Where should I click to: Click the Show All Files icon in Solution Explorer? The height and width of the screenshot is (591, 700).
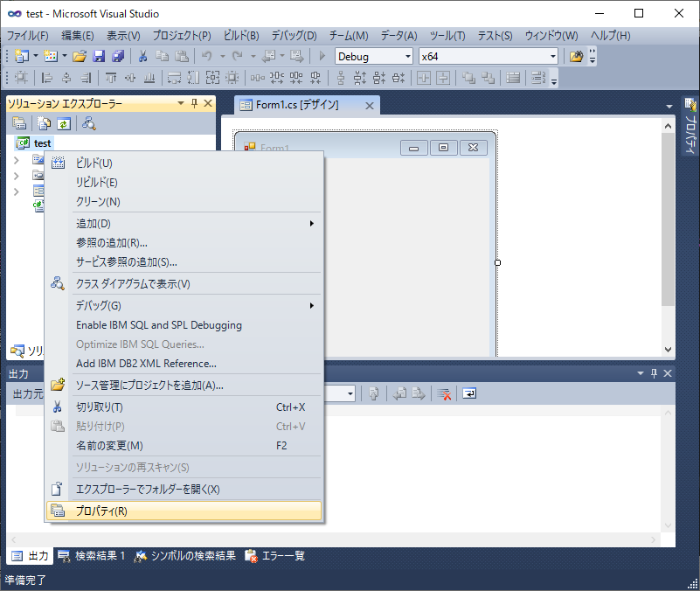(45, 123)
